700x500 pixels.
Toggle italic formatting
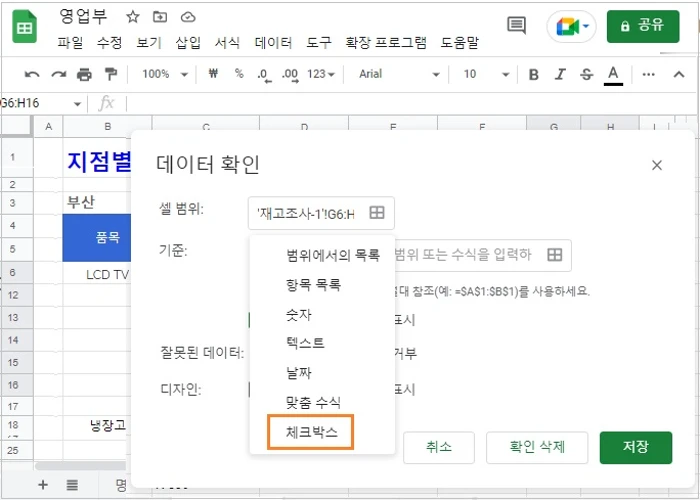coord(560,75)
